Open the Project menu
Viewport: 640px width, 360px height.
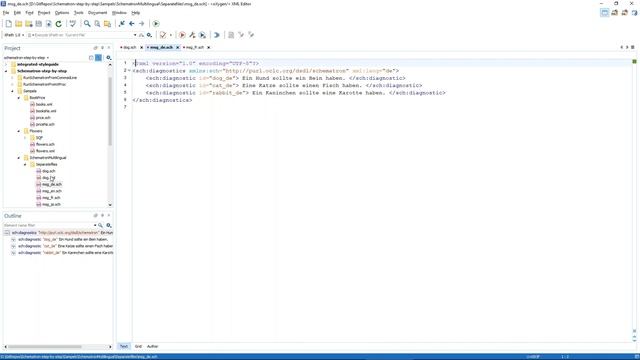(44, 13)
